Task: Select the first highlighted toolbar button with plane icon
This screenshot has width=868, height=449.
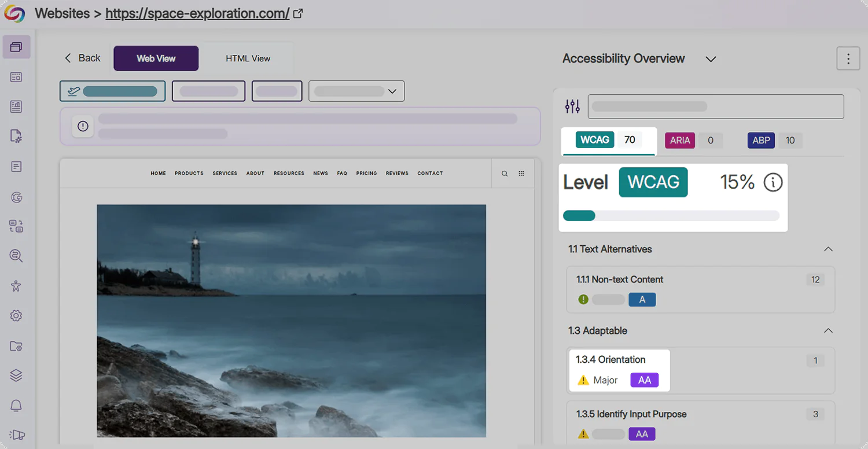Action: click(x=112, y=91)
